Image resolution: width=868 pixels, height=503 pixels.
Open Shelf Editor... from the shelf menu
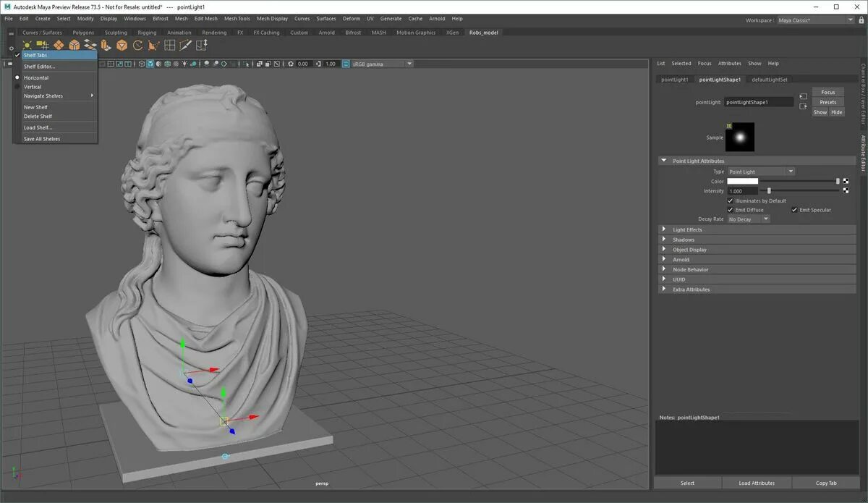point(54,67)
